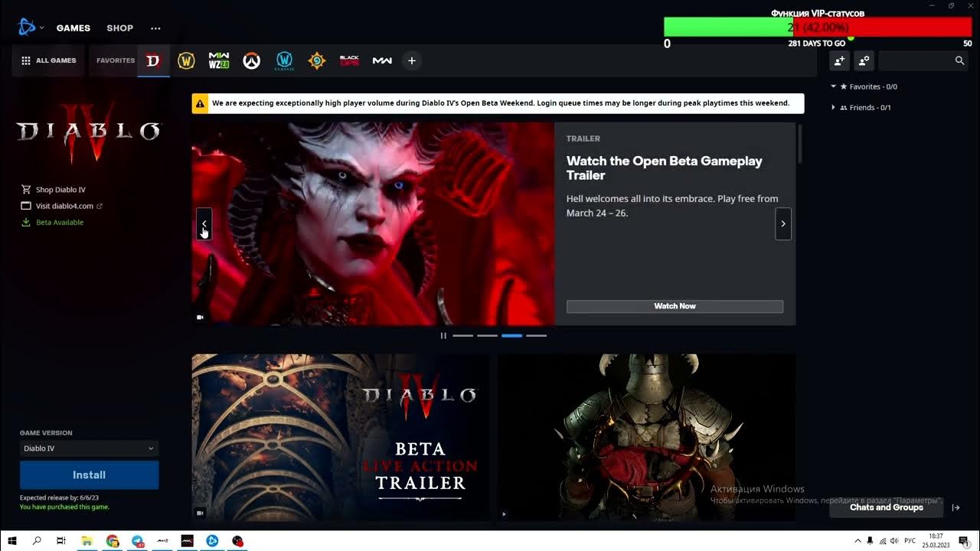Image resolution: width=980 pixels, height=551 pixels.
Task: Open Visit diablo4.com link
Action: (64, 206)
